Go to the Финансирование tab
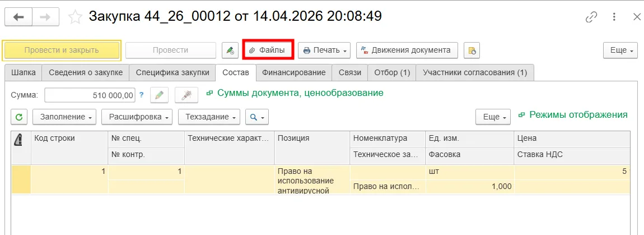The height and width of the screenshot is (235, 644). pos(294,72)
